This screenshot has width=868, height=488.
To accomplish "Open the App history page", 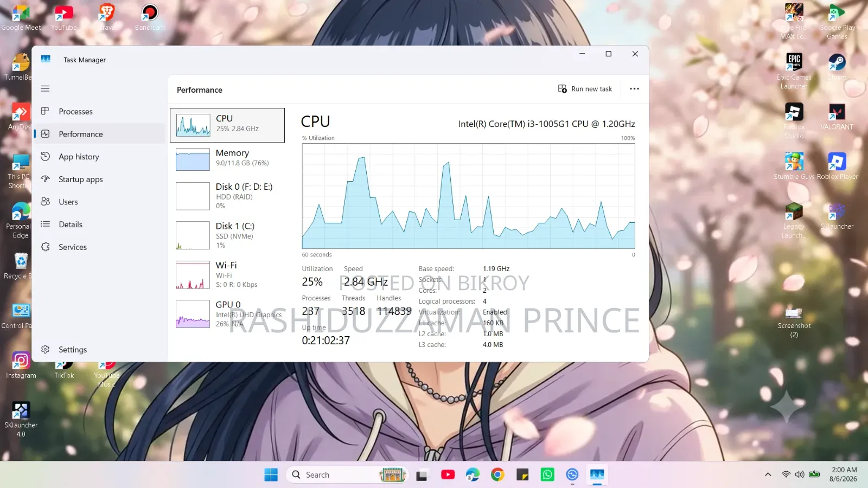I will pyautogui.click(x=100, y=157).
